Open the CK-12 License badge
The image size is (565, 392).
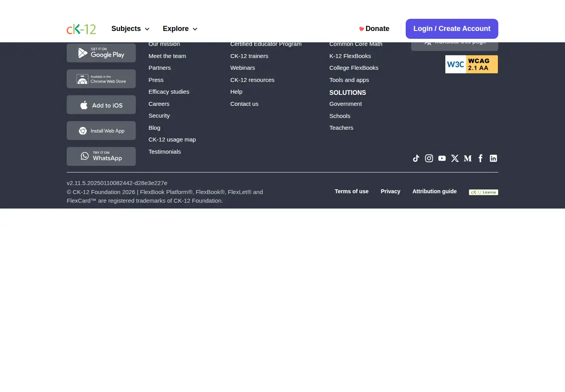click(483, 192)
